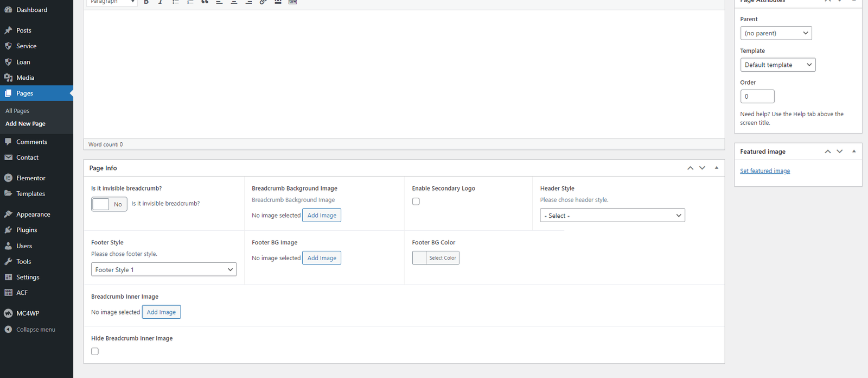Click the Comments bubble icon
868x378 pixels.
[x=8, y=142]
